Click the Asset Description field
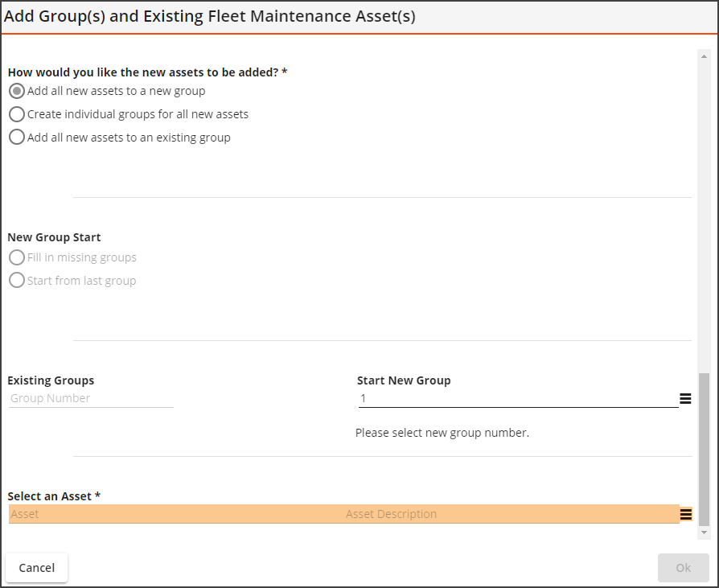719x588 pixels. pyautogui.click(x=512, y=514)
